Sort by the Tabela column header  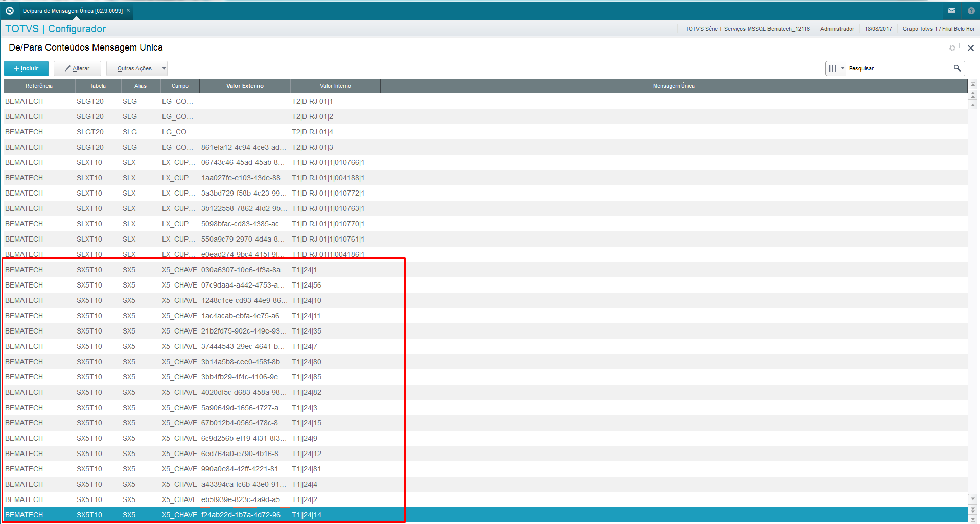[98, 86]
